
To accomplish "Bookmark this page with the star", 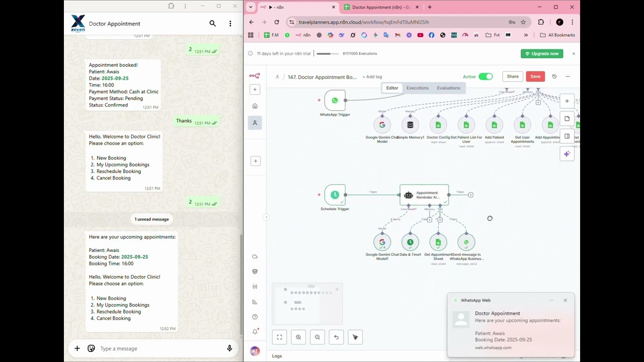I will pos(523,22).
